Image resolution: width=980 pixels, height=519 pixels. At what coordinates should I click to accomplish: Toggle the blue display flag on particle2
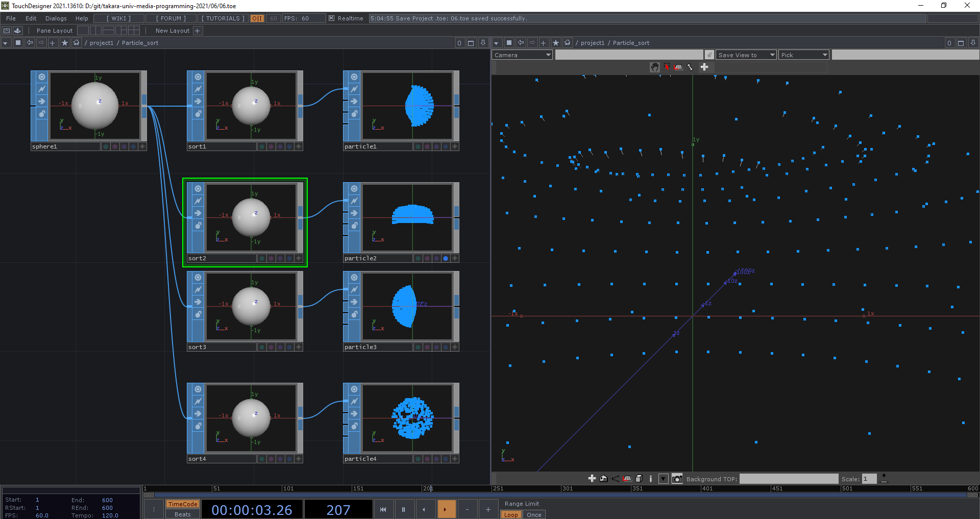coord(446,258)
